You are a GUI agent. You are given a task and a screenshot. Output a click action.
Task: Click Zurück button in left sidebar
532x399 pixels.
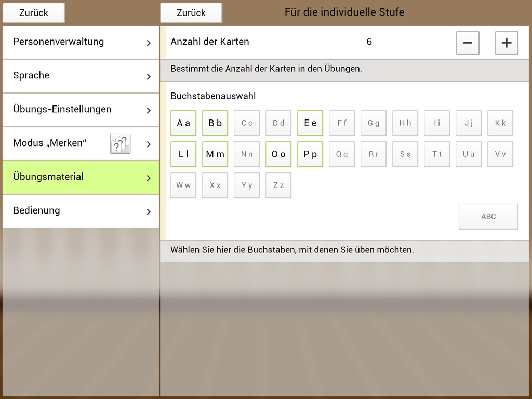coord(34,13)
